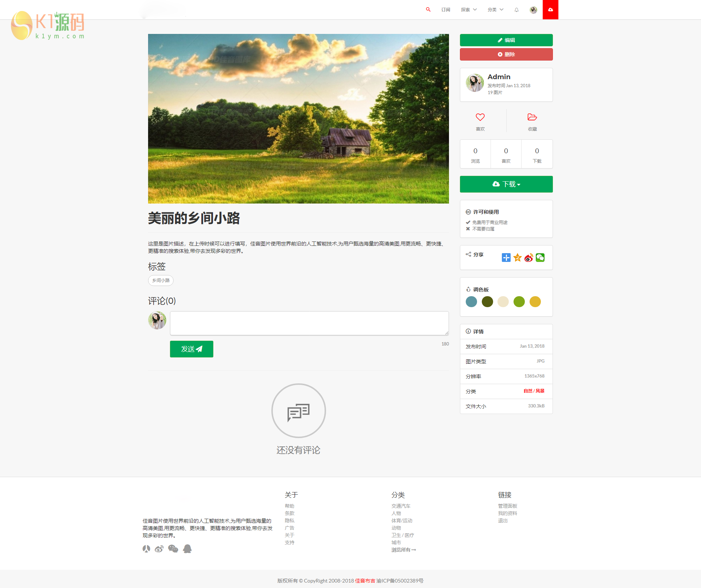Click the red upload cloud button

(x=550, y=9)
